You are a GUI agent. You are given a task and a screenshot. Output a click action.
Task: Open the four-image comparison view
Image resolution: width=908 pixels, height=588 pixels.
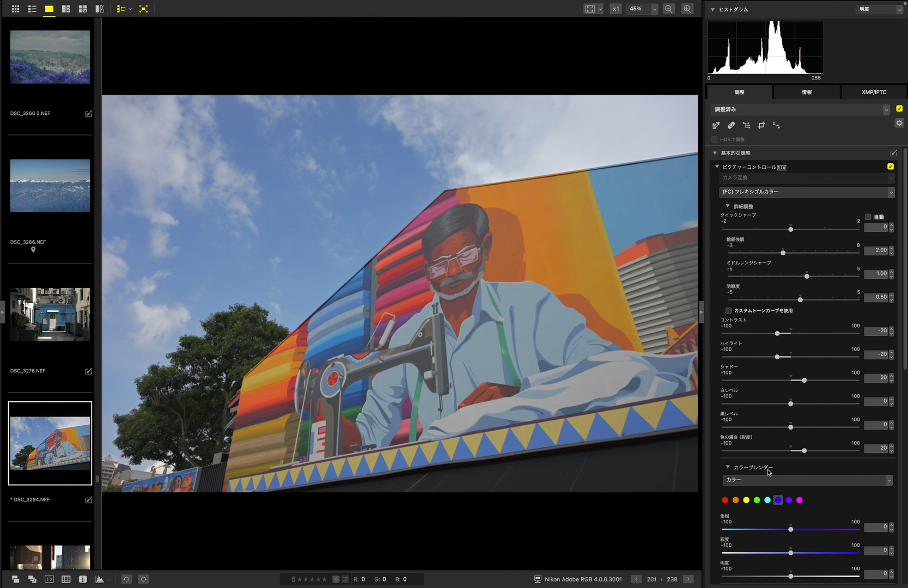(x=83, y=9)
